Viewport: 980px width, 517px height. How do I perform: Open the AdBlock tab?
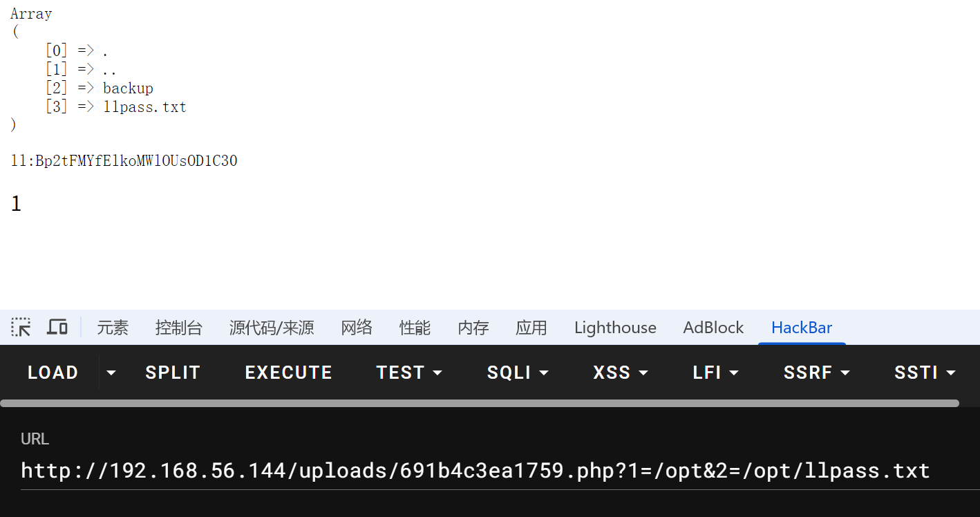pyautogui.click(x=713, y=328)
